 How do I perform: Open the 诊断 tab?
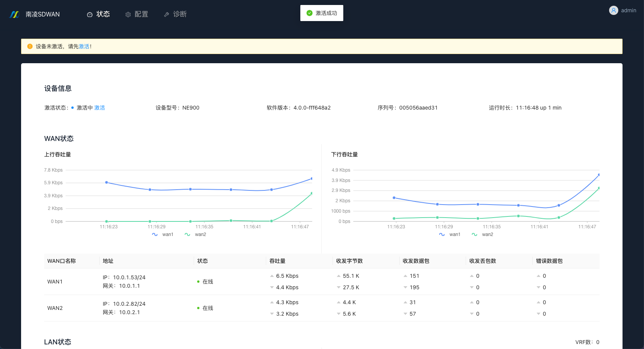[175, 14]
